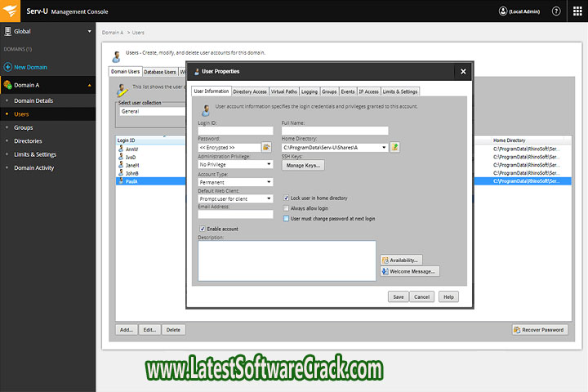The width and height of the screenshot is (588, 392).
Task: Open the apps grid icon
Action: click(577, 11)
